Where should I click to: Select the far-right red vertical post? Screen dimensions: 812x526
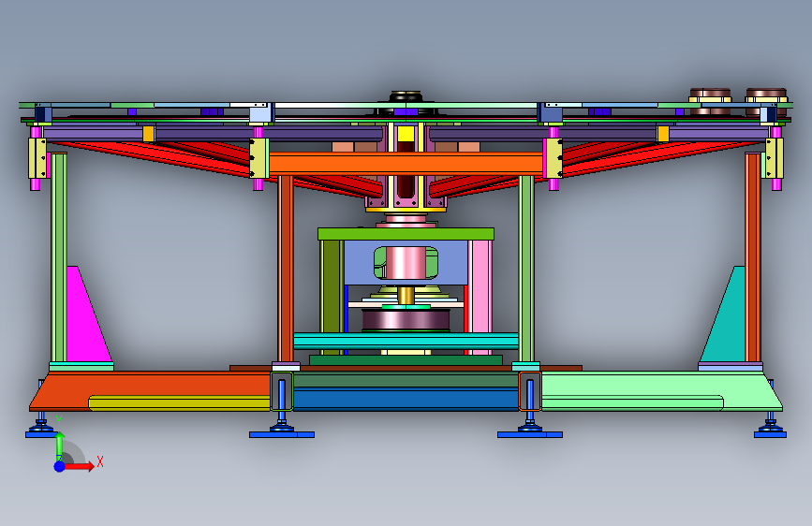[753, 257]
